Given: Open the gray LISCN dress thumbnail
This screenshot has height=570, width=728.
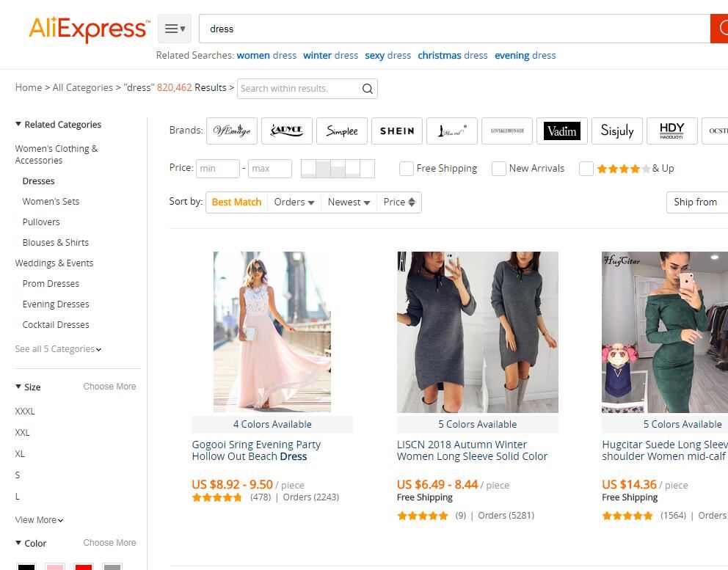Looking at the screenshot, I should coord(477,332).
